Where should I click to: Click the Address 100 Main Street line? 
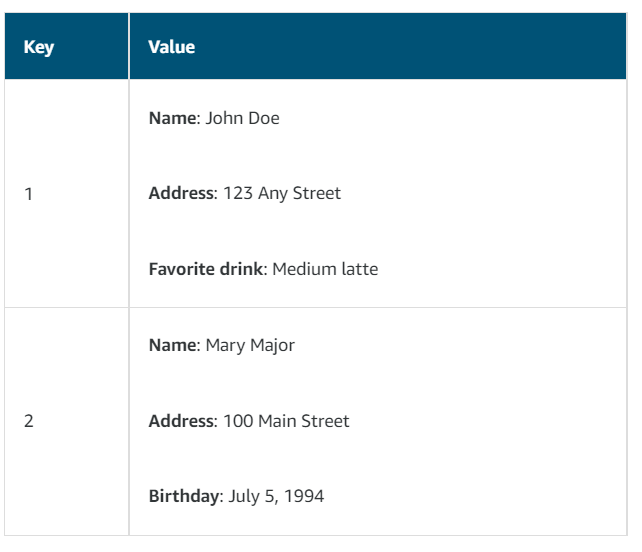[x=249, y=421]
